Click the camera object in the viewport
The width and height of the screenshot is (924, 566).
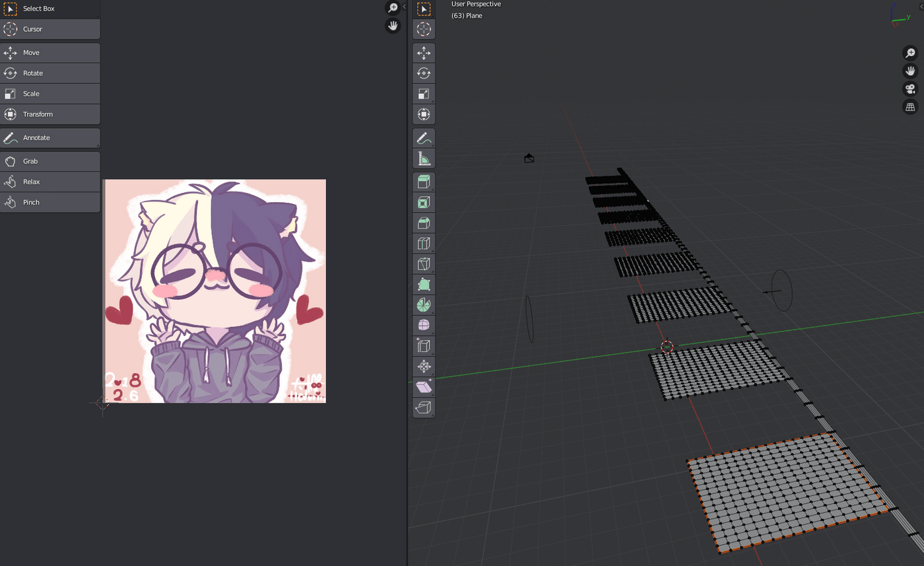tap(529, 158)
